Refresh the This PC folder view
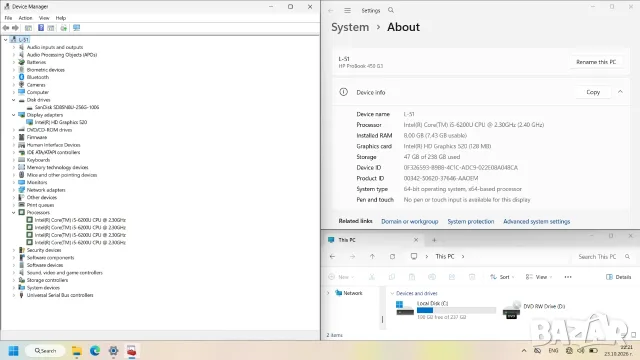The height and width of the screenshot is (360, 640). click(392, 256)
